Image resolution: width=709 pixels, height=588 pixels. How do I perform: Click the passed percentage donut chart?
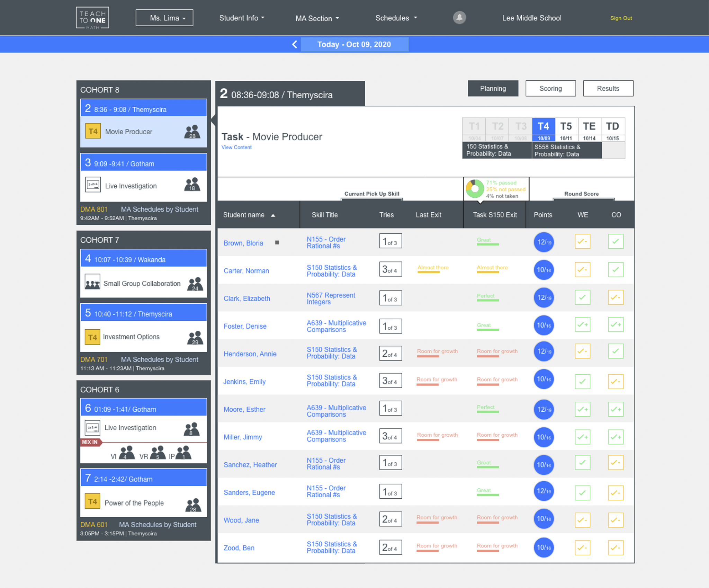click(x=475, y=189)
